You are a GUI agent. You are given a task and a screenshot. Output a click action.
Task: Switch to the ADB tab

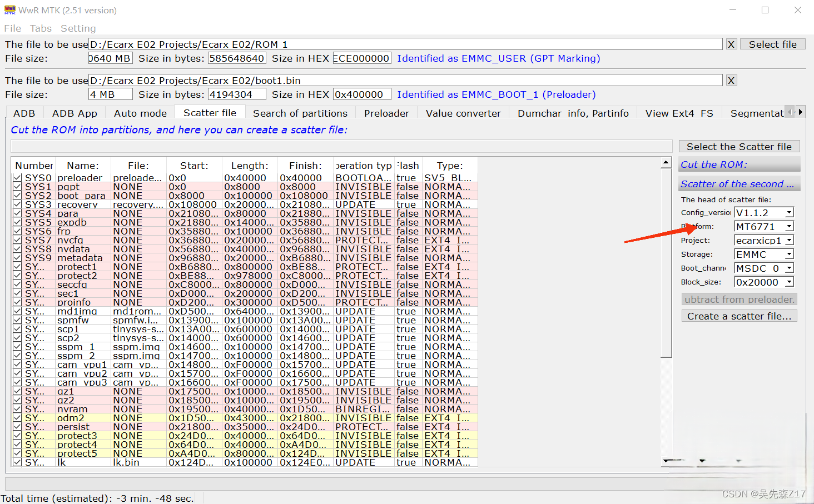(24, 113)
